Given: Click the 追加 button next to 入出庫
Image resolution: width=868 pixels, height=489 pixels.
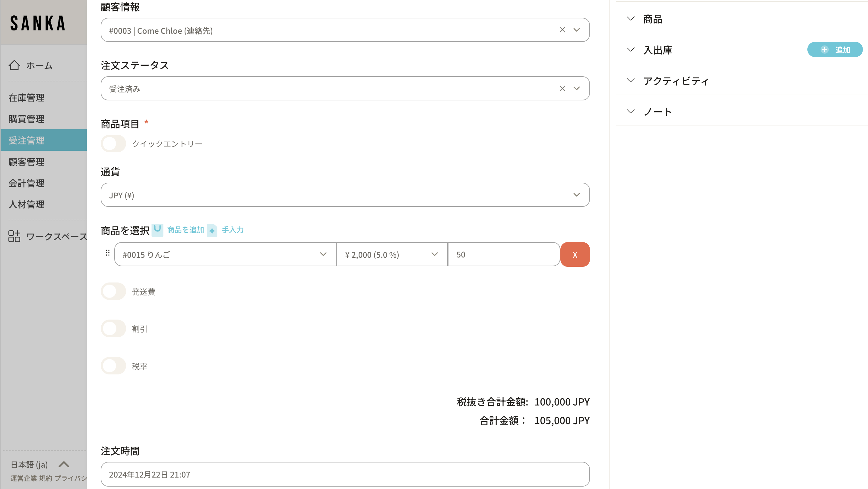Looking at the screenshot, I should [x=835, y=50].
